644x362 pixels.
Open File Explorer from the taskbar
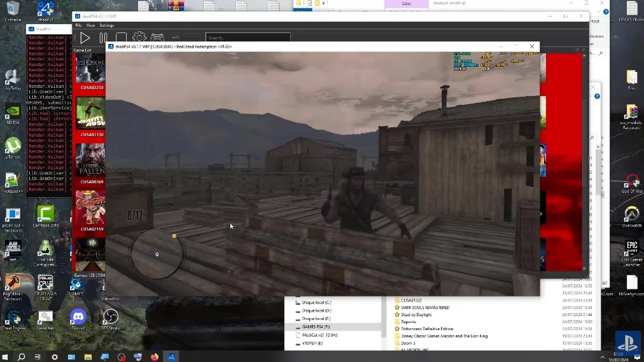pos(88,357)
